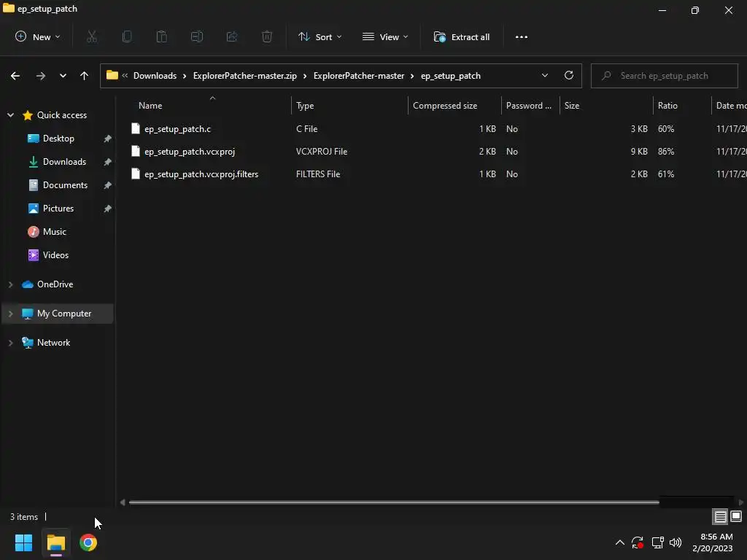747x560 pixels.
Task: Click Extract all button
Action: pos(461,36)
